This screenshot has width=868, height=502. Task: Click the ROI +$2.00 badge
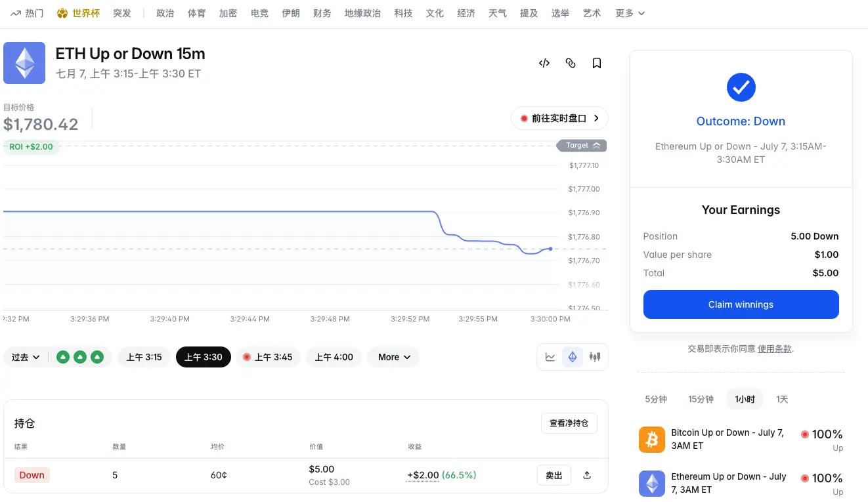tap(32, 146)
